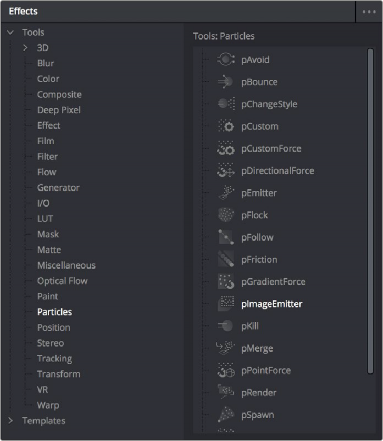
Task: Select the pBounce particle icon
Action: click(226, 82)
